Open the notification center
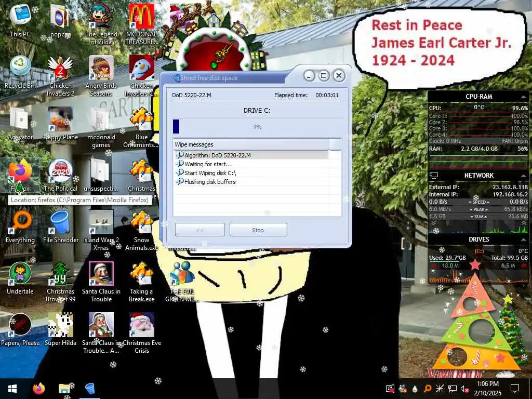Image resolution: width=532 pixels, height=399 pixels. [x=515, y=389]
